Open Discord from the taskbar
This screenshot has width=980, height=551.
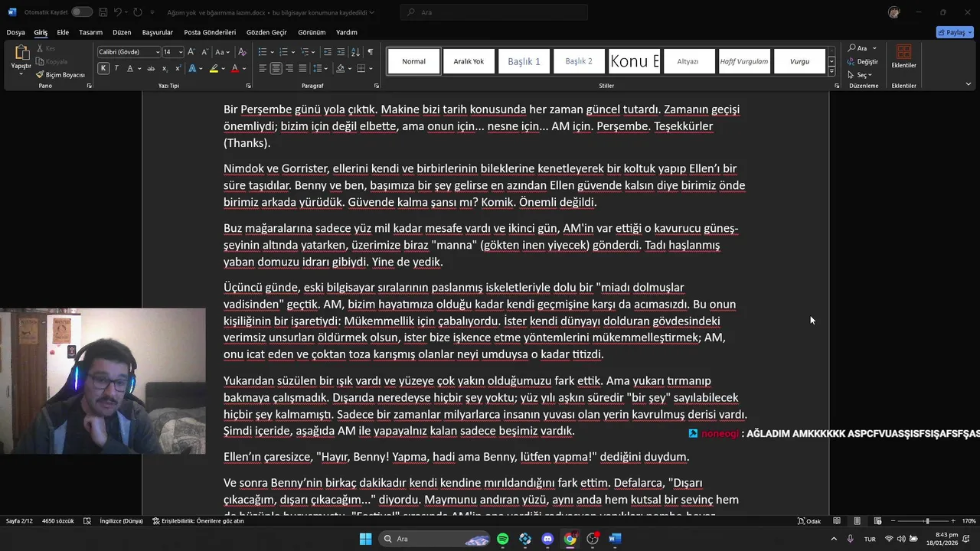pos(547,539)
